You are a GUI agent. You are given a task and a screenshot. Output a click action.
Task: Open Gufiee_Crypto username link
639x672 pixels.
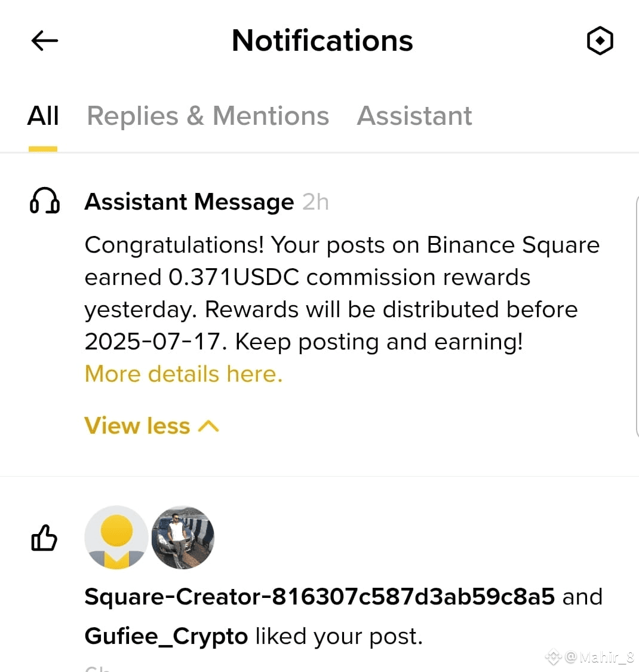tap(166, 636)
